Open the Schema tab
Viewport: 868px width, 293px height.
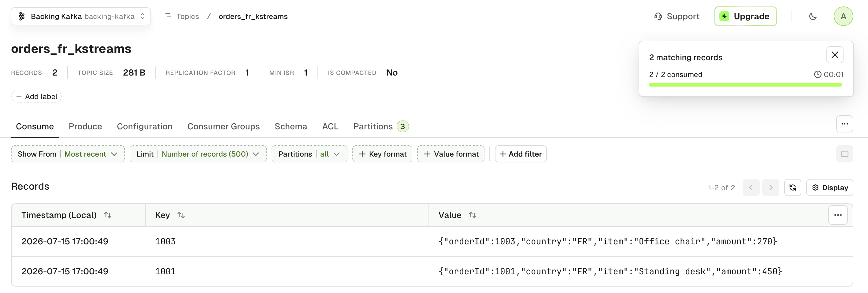(291, 126)
